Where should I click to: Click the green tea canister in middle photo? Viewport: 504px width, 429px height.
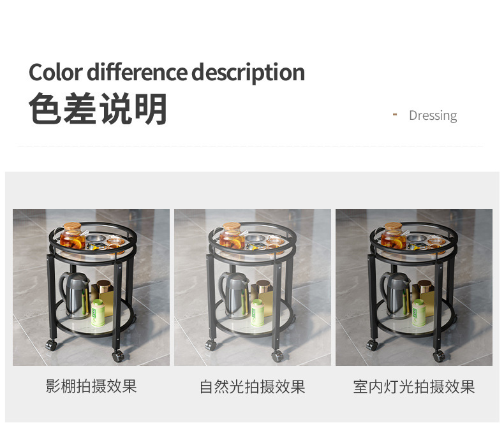click(x=258, y=313)
